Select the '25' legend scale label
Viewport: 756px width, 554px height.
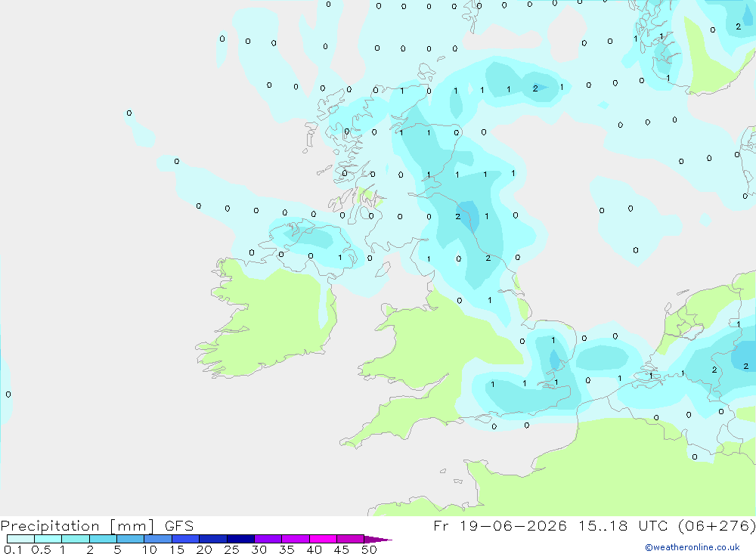pyautogui.click(x=231, y=549)
